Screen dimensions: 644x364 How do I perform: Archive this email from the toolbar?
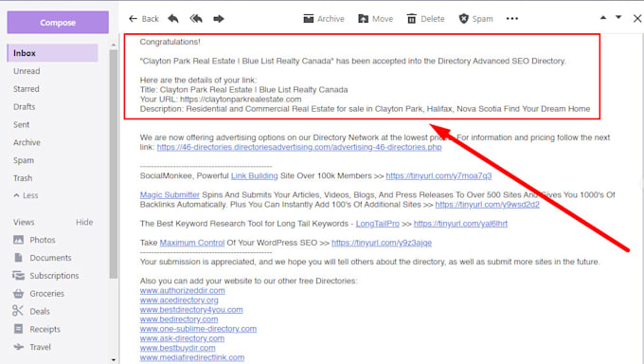[x=324, y=19]
